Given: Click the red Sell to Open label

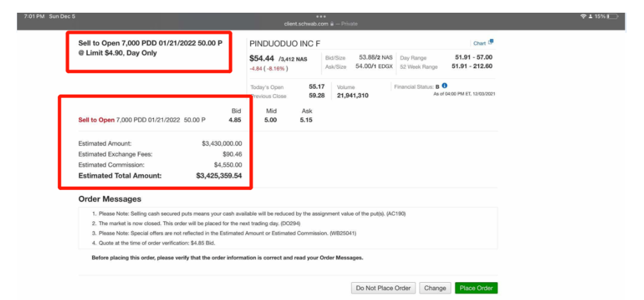Looking at the screenshot, I should [x=97, y=120].
